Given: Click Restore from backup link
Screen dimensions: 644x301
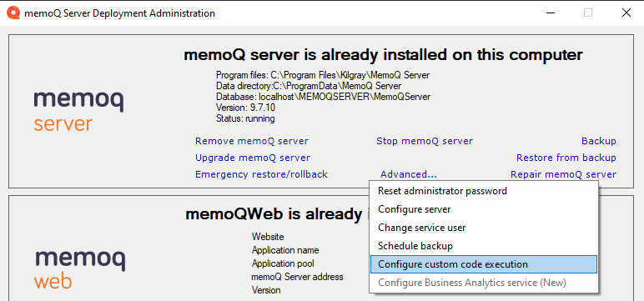Looking at the screenshot, I should pyautogui.click(x=566, y=158).
